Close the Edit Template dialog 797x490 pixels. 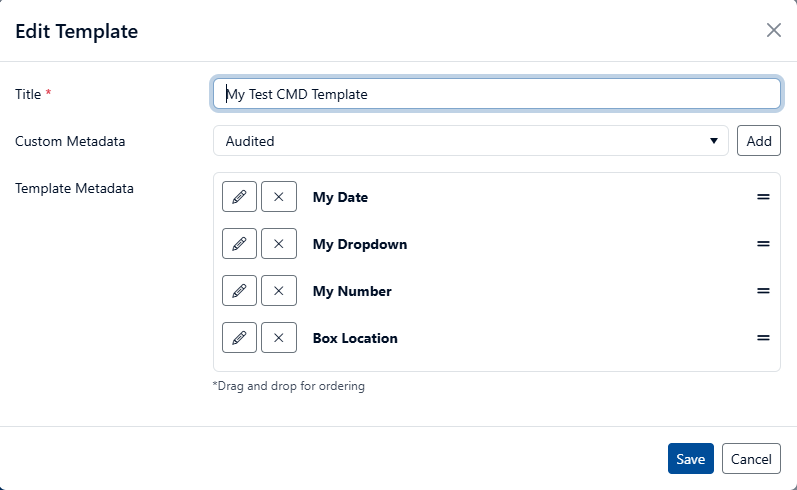click(774, 30)
